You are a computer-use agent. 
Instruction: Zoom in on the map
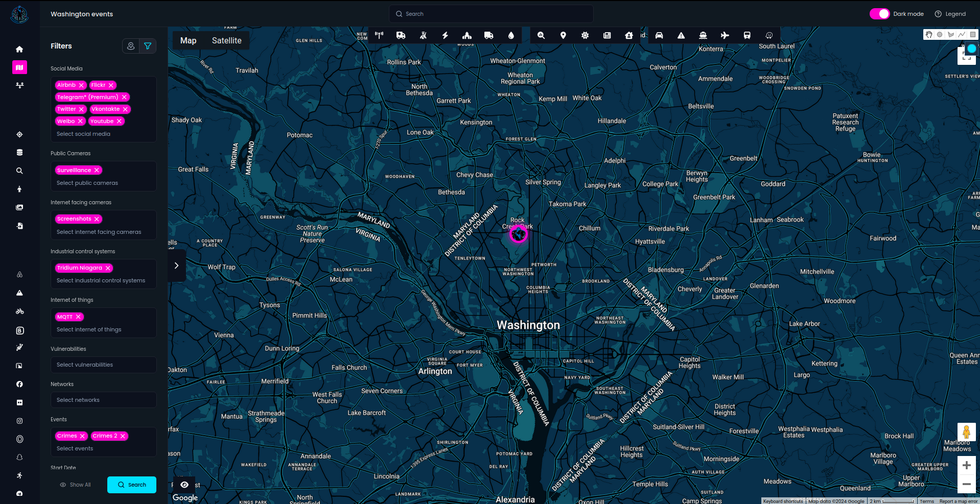[966, 465]
